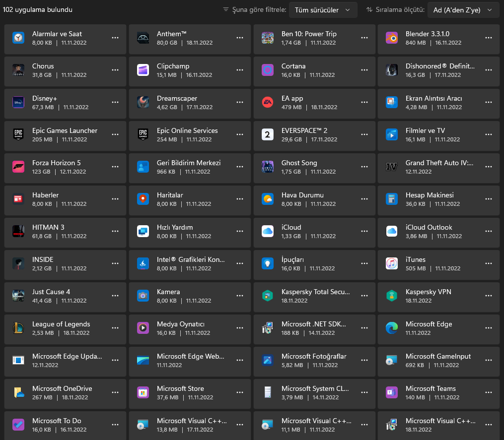Screen dimensions: 504x440
Task: Select the Microsoft .NET SDK entry name
Action: (x=314, y=324)
